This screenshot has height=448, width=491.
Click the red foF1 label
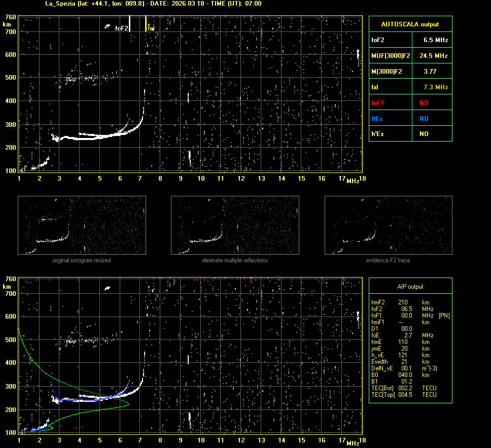tap(377, 102)
